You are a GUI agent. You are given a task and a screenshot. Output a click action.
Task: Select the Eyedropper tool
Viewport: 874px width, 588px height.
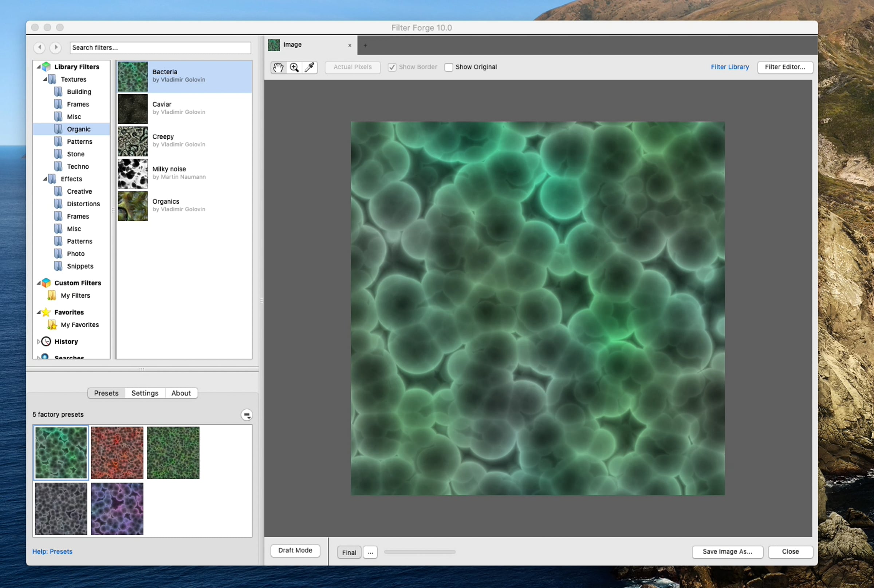(310, 67)
